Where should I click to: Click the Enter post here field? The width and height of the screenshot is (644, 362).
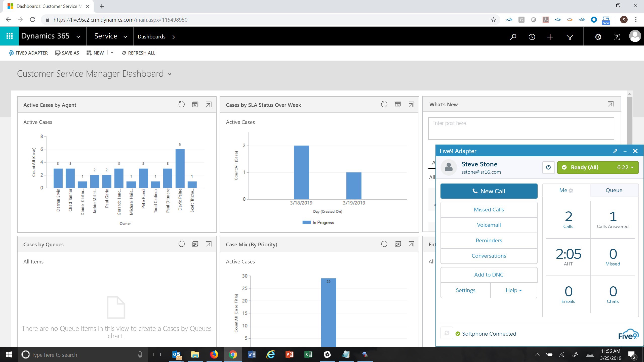point(521,128)
